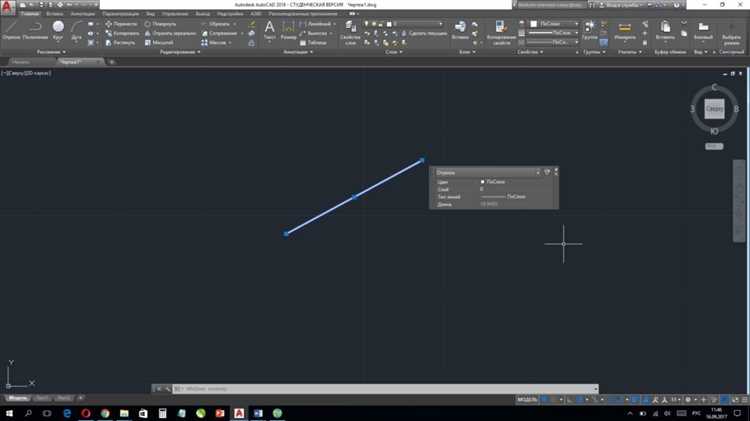Click the Повернуть (Rotate) tool
The image size is (750, 421).
(x=160, y=24)
